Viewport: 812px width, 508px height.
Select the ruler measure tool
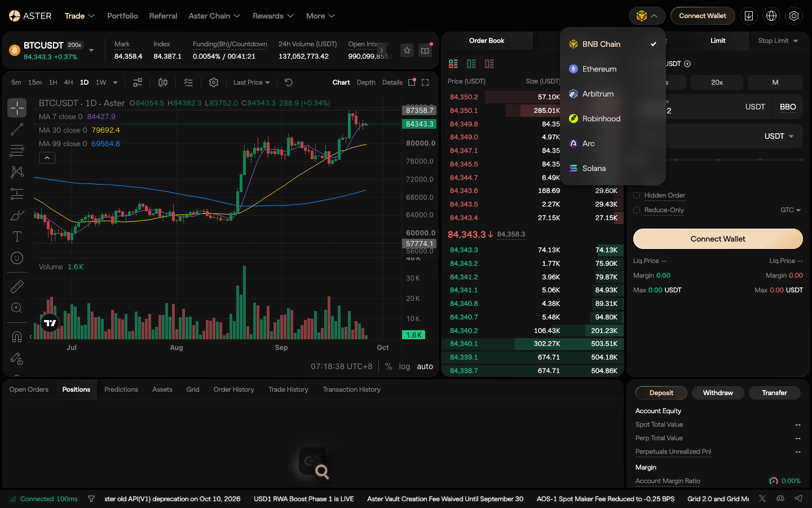[x=17, y=287]
